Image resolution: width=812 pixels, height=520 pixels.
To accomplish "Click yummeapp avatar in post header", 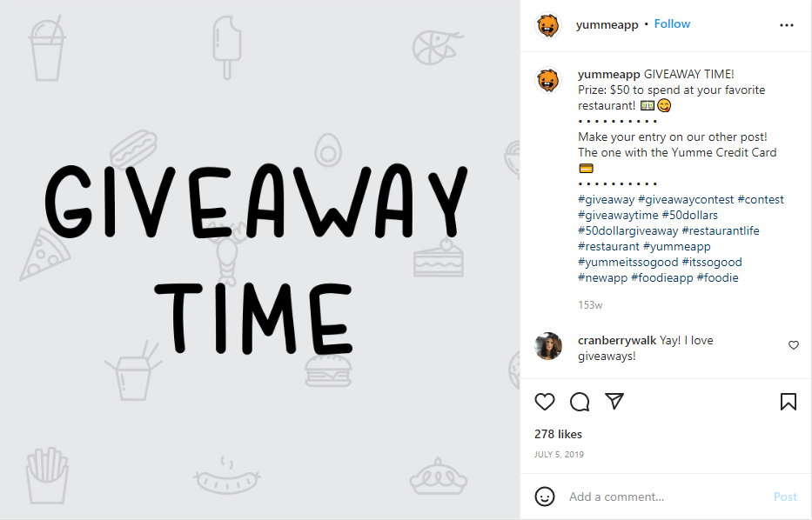I will click(548, 25).
